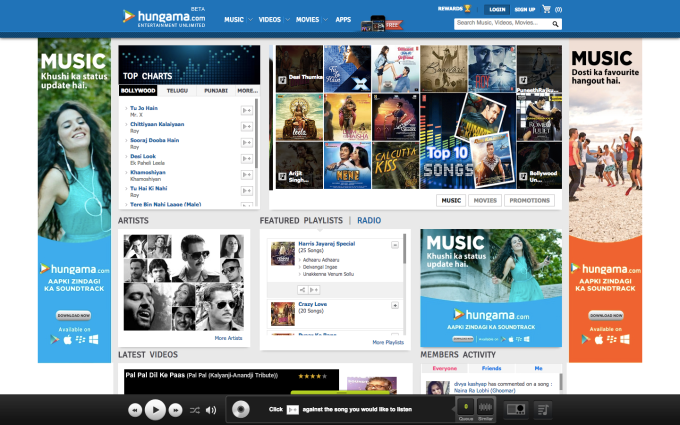Open the More Playlists link
680x425 pixels.
[x=388, y=342]
